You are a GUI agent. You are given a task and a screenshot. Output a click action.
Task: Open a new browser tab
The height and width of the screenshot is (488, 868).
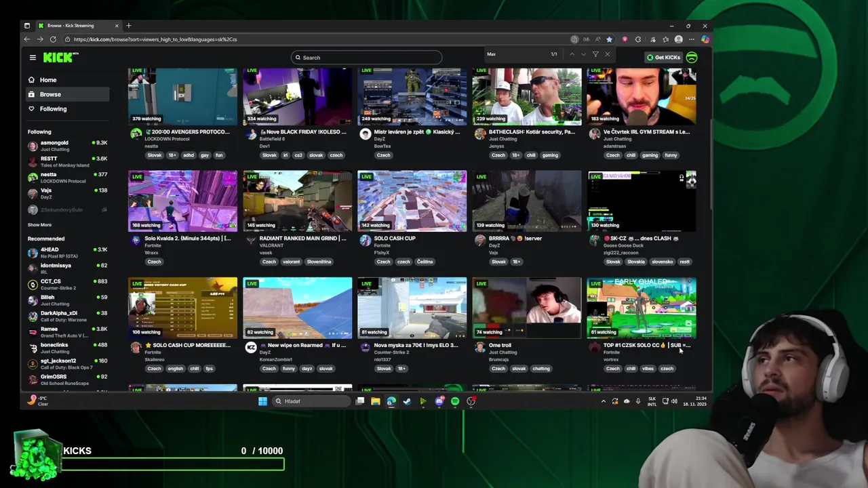click(129, 26)
